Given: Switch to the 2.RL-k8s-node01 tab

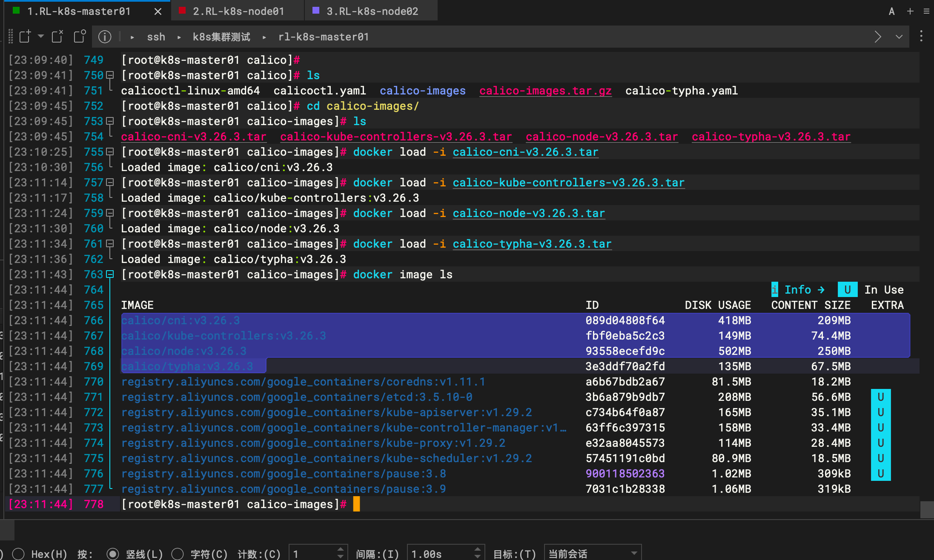Looking at the screenshot, I should (x=238, y=11).
